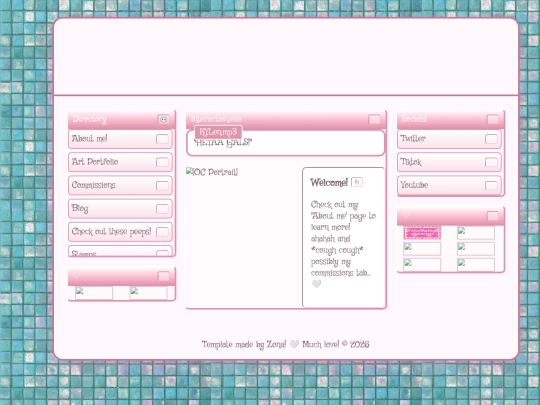Go to the Commissions page
Viewport: 540px width, 405px height.
(120, 185)
